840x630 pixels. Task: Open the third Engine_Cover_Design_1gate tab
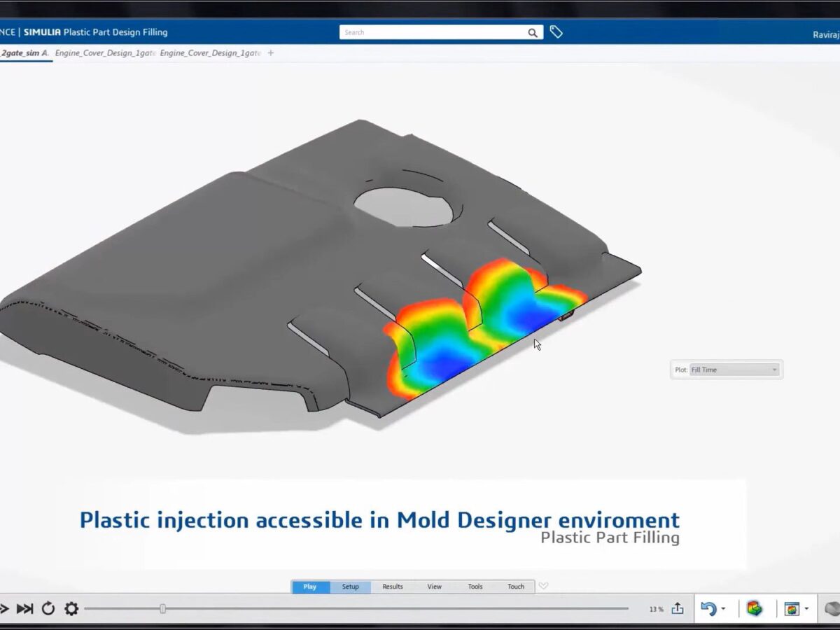[x=210, y=53]
